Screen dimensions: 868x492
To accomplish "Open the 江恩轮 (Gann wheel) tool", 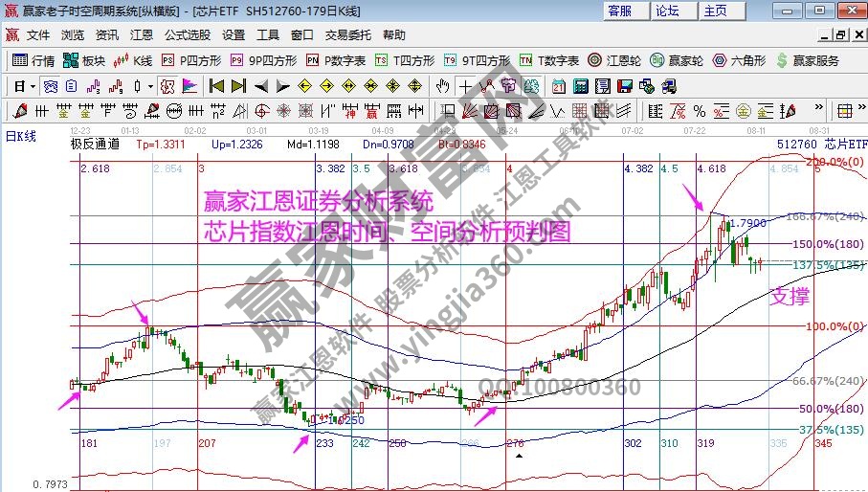I will [x=614, y=60].
